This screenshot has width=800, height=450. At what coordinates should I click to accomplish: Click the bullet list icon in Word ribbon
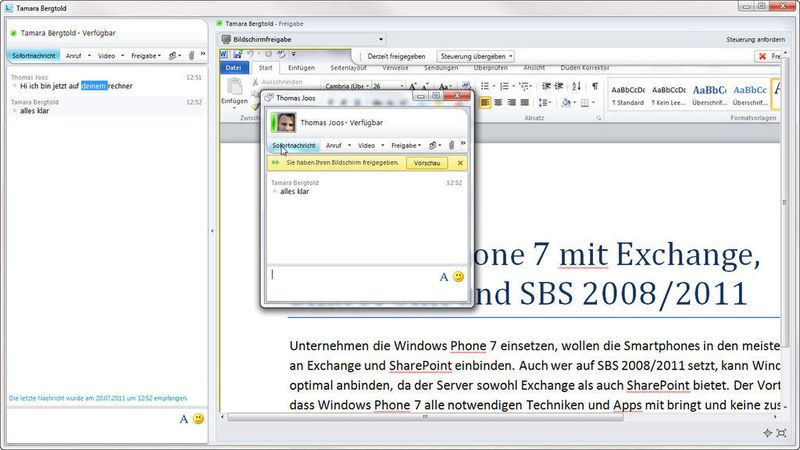pos(485,86)
